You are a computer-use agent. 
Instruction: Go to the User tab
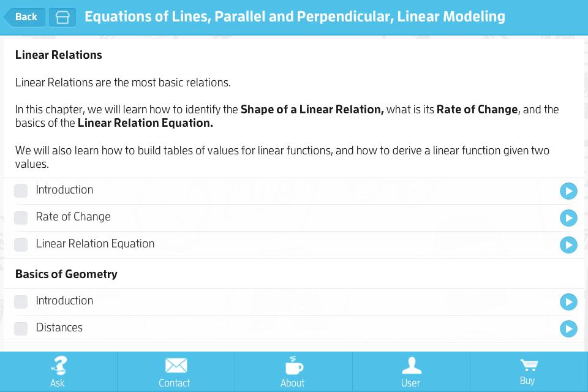click(x=411, y=372)
